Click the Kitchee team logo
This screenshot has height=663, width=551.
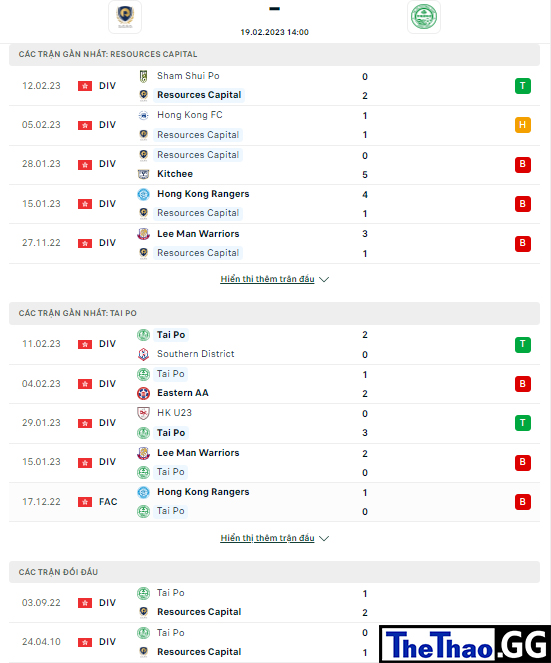143,174
